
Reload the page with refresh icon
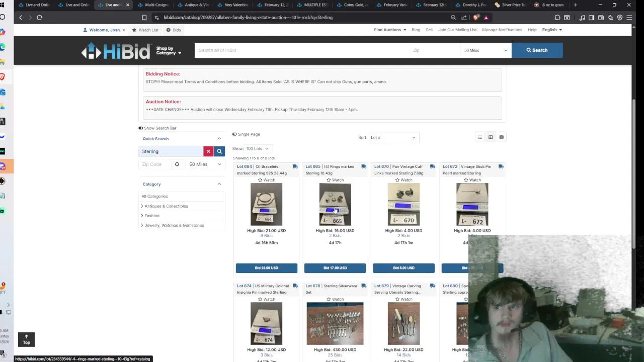(x=39, y=18)
